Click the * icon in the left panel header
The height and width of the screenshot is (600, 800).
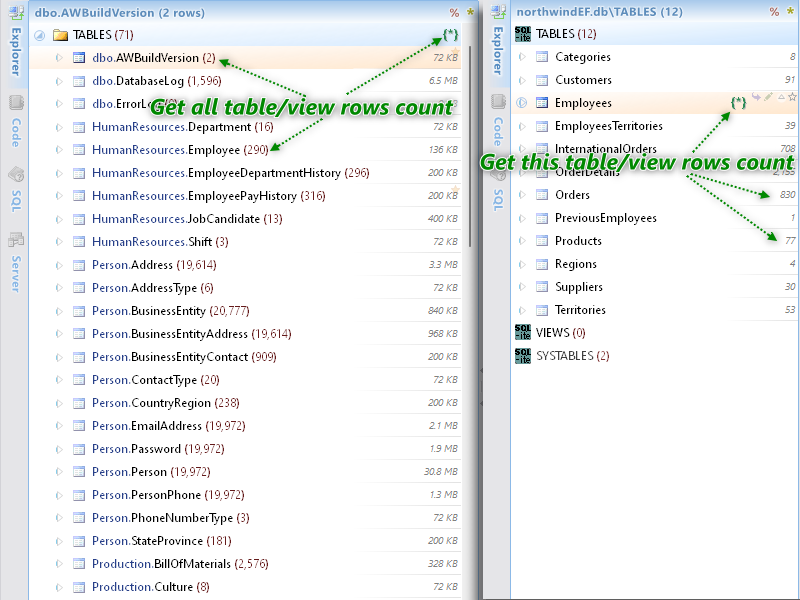(x=470, y=13)
